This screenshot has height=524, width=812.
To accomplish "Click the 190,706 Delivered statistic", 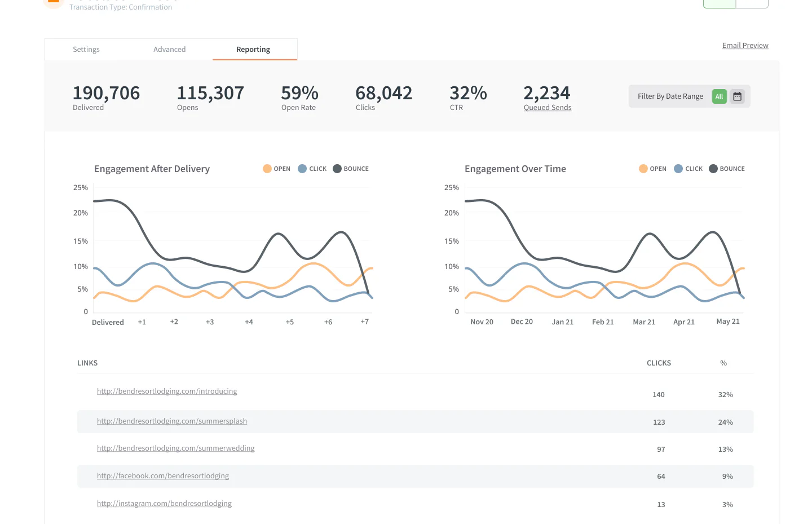I will point(106,98).
